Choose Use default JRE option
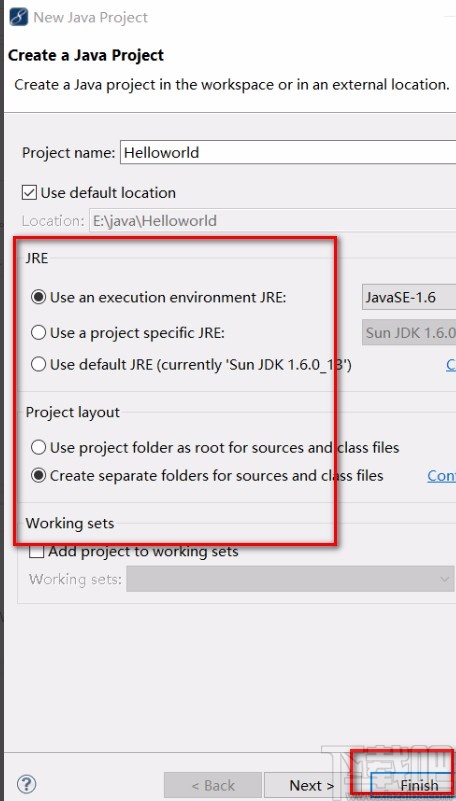The image size is (456, 801). pos(38,365)
